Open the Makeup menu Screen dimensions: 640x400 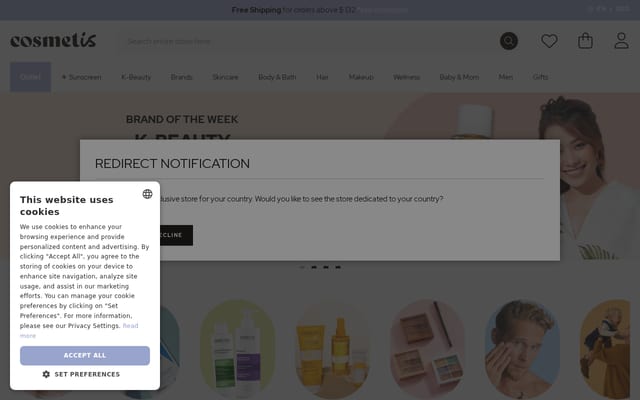pos(361,77)
